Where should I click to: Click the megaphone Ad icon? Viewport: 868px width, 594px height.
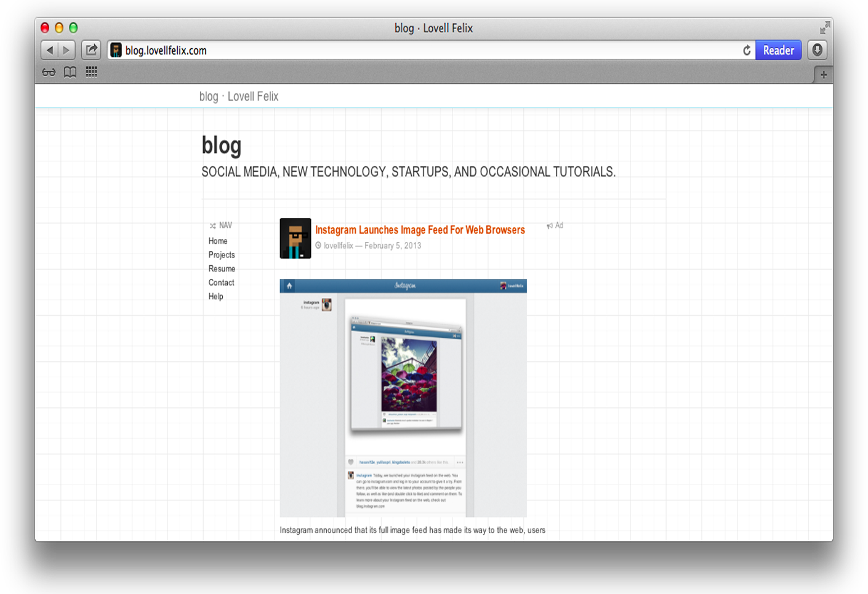549,225
